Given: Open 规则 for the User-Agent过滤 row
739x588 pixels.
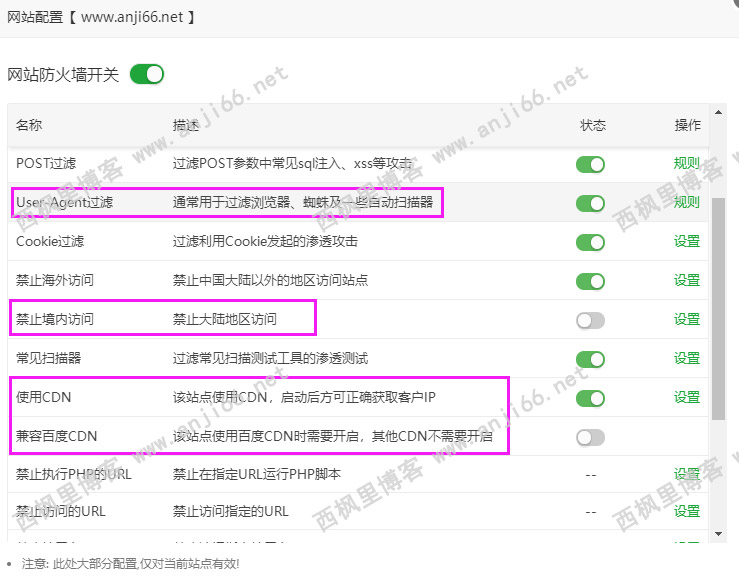Looking at the screenshot, I should click(687, 203).
